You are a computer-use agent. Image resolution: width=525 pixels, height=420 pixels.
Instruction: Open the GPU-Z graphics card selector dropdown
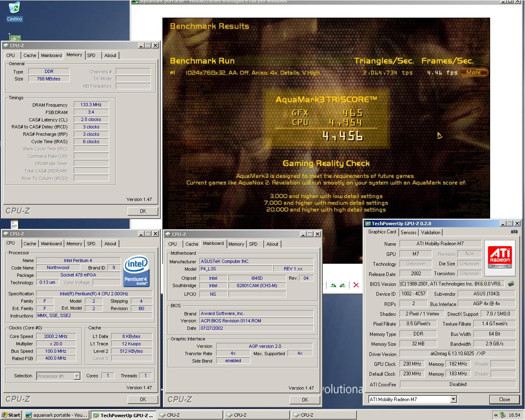[453, 399]
